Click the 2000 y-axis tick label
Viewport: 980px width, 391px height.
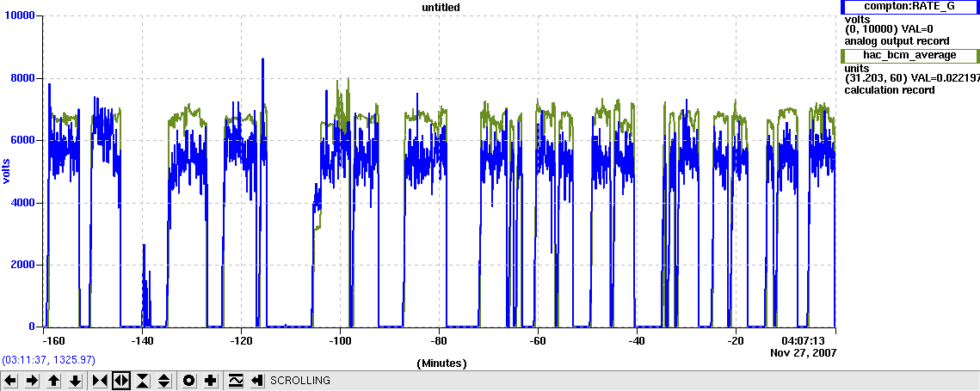[23, 265]
